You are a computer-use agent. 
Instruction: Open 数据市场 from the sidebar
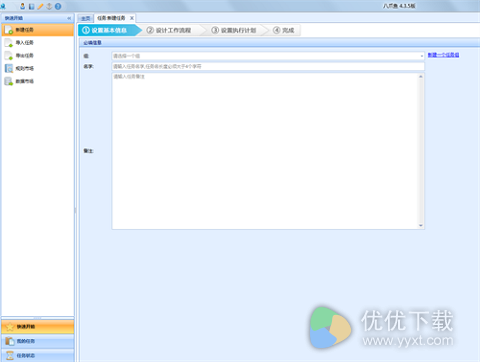click(x=38, y=81)
